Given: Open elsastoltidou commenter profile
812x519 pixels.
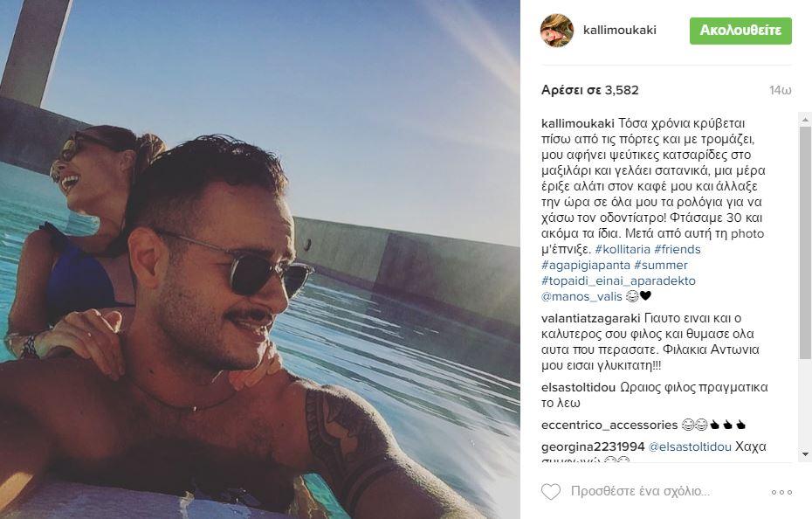Looking at the screenshot, I should (x=579, y=387).
